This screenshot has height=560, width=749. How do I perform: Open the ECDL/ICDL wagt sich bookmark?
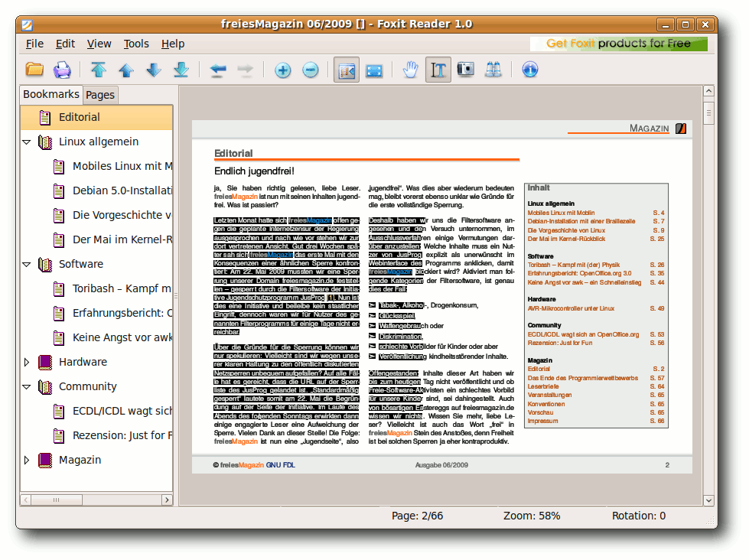[122, 411]
